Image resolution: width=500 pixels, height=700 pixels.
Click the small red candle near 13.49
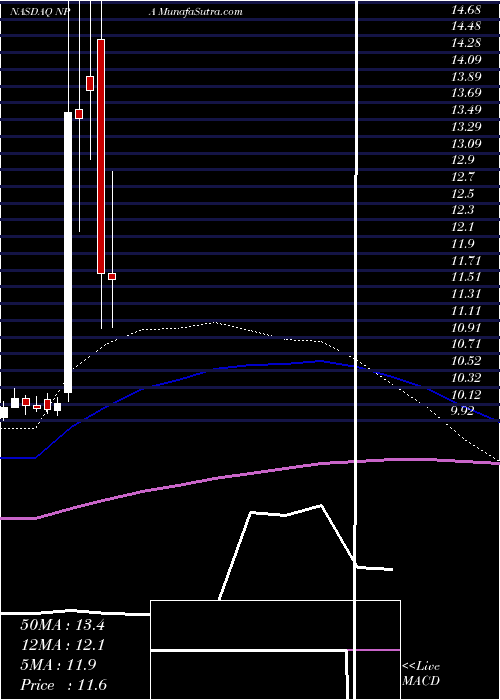(x=79, y=114)
